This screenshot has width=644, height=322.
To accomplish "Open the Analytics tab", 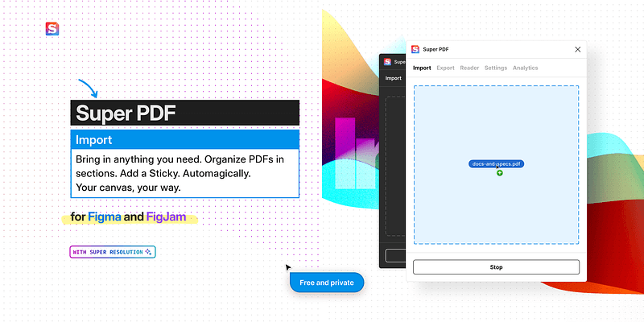I will click(526, 68).
